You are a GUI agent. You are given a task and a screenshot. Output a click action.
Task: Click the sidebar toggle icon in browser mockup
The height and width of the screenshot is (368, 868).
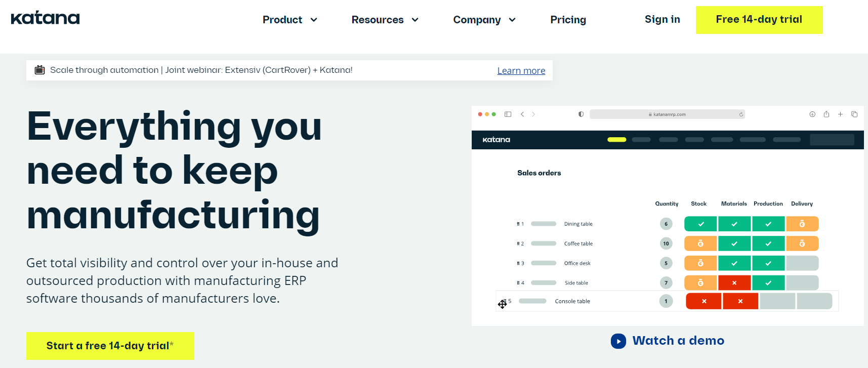pos(508,114)
